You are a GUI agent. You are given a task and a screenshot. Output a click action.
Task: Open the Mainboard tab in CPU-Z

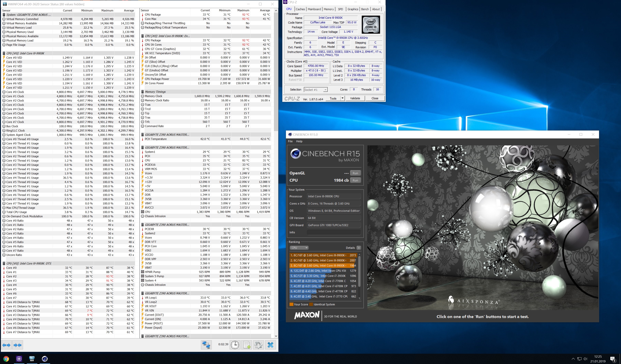(x=314, y=9)
